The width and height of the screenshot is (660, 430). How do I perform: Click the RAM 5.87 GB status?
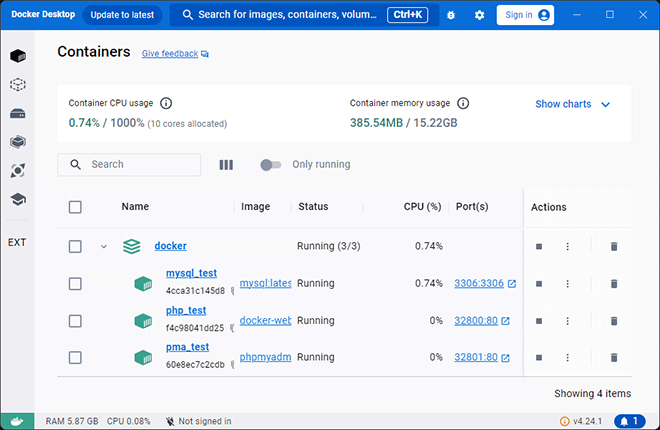pos(72,421)
